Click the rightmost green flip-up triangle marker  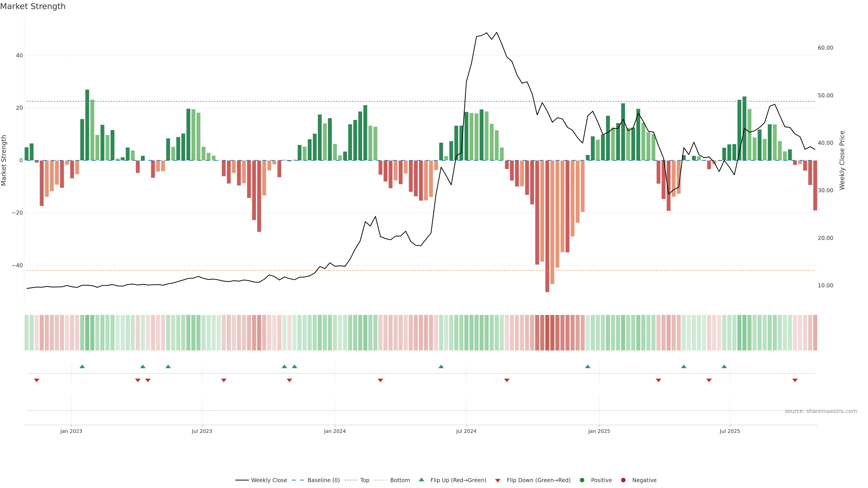click(x=724, y=366)
